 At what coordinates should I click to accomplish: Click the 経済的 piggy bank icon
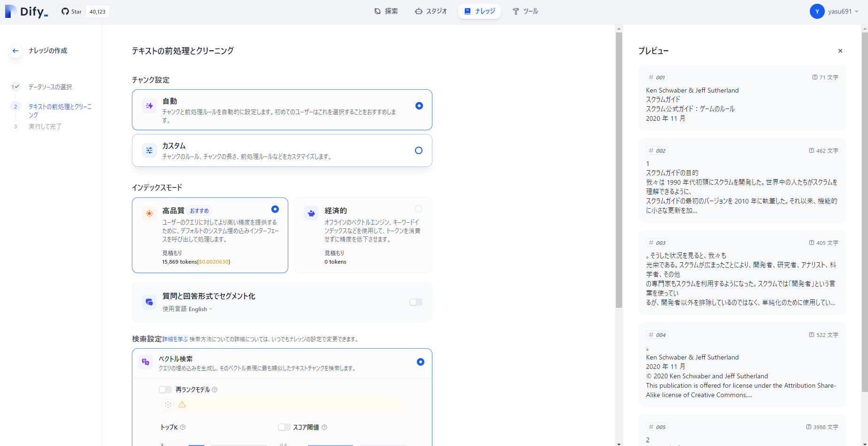pos(311,213)
